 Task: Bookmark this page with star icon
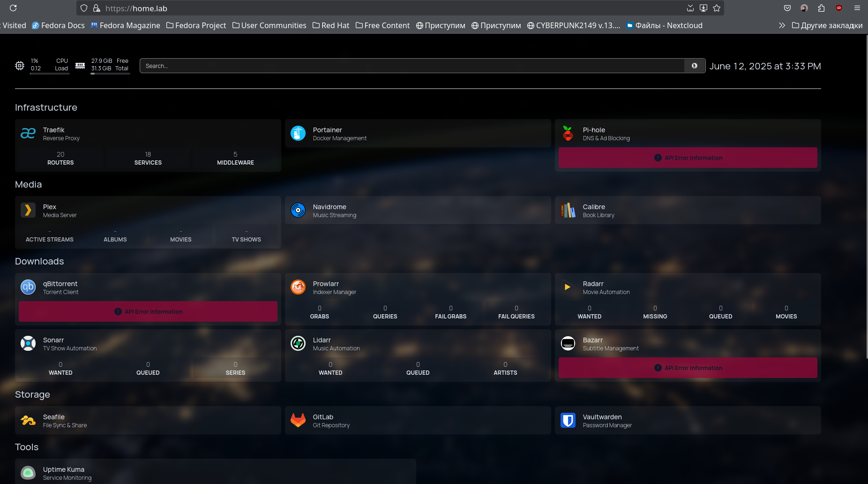[x=717, y=8]
